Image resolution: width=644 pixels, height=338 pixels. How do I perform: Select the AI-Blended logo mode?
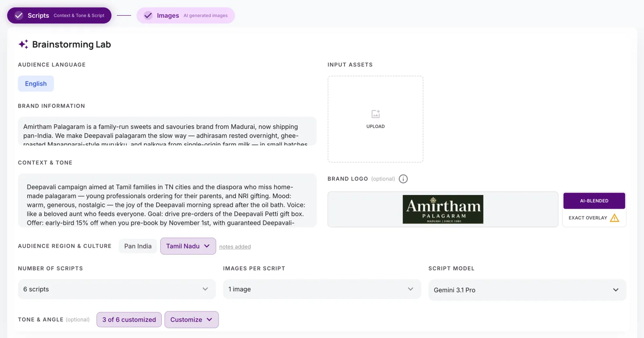point(594,201)
